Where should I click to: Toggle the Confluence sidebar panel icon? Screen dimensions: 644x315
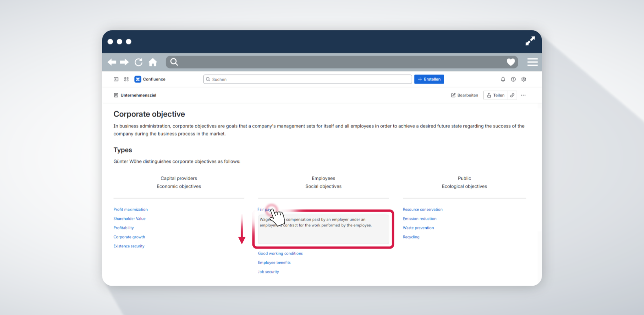click(116, 79)
